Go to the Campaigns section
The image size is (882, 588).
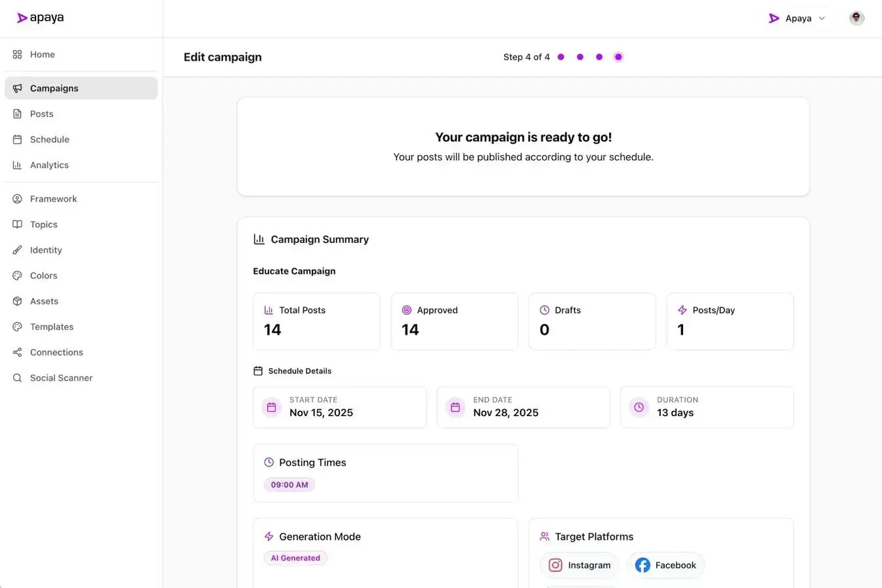point(54,89)
